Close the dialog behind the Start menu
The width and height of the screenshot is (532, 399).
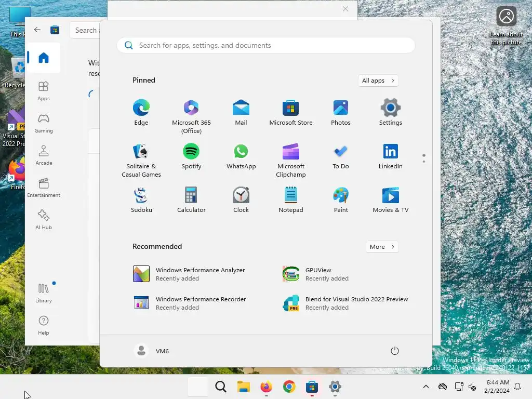coord(345,9)
